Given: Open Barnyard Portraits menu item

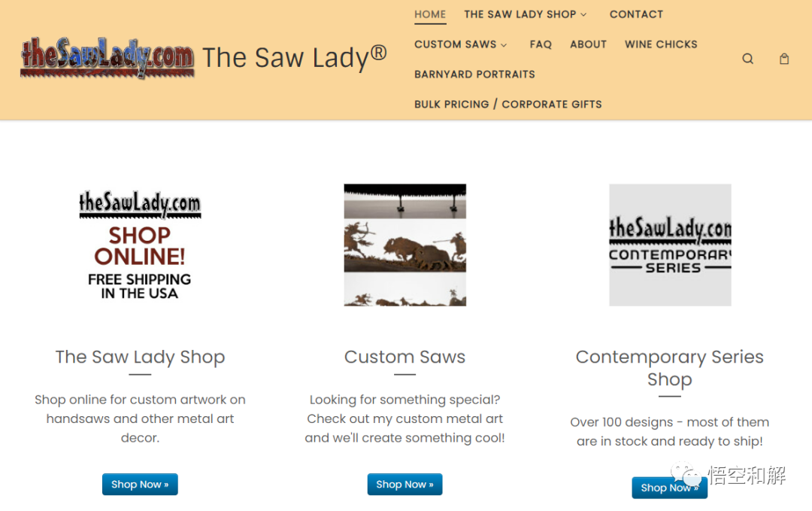Looking at the screenshot, I should coord(474,74).
